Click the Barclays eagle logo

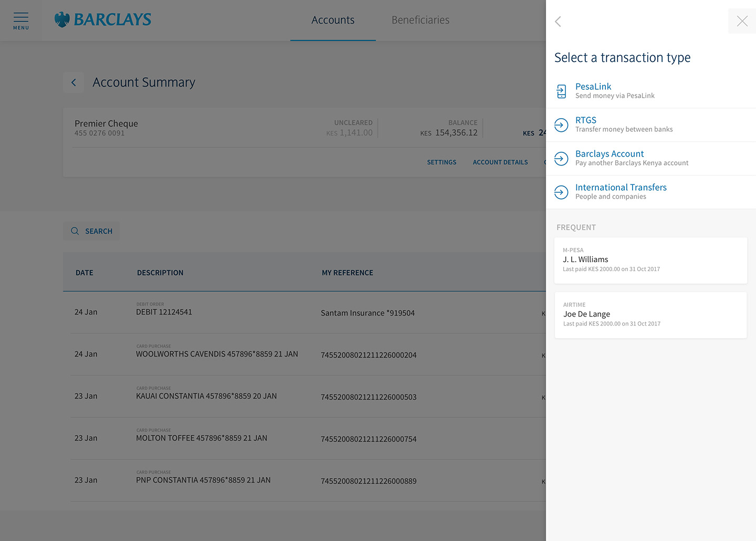click(62, 20)
